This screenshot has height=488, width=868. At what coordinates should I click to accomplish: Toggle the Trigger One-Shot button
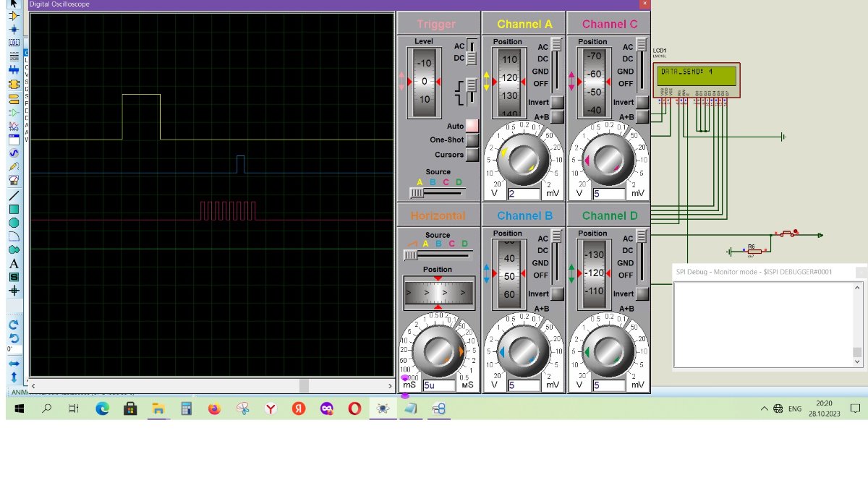[472, 140]
